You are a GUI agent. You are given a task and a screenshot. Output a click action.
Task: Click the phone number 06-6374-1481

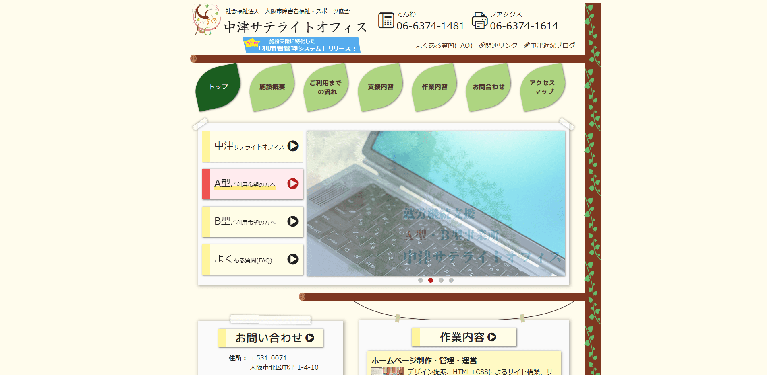click(x=430, y=26)
